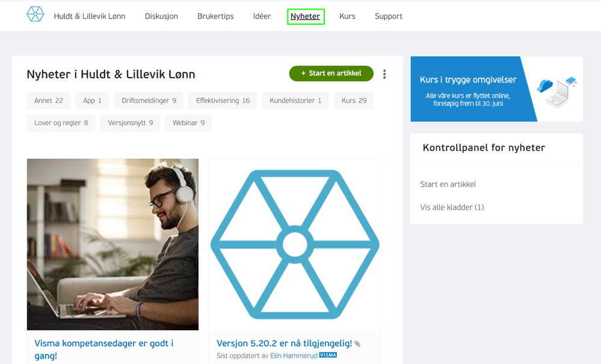
Task: Open the Nyheter navigation tab
Action: (x=306, y=16)
